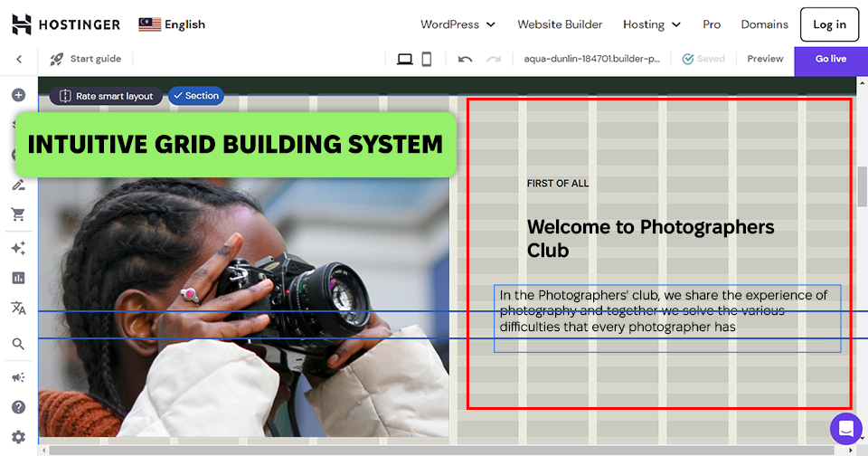Screen dimensions: 868x456
Task: Open AI tools sparkle icon
Action: [x=18, y=248]
